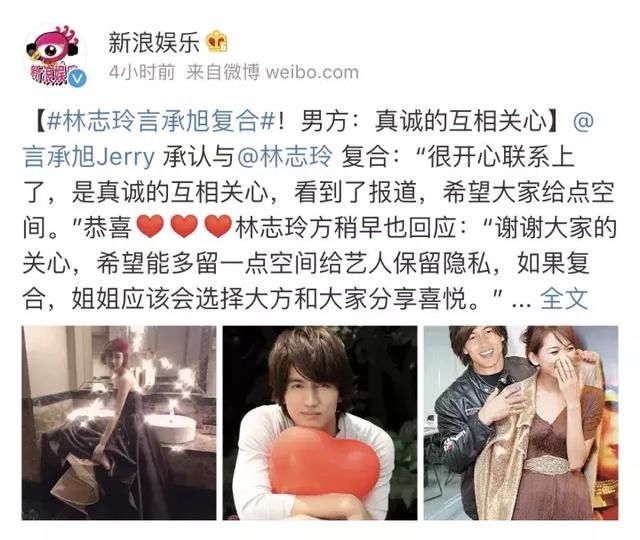
Task: Tap the second red heart emoji
Action: [184, 226]
